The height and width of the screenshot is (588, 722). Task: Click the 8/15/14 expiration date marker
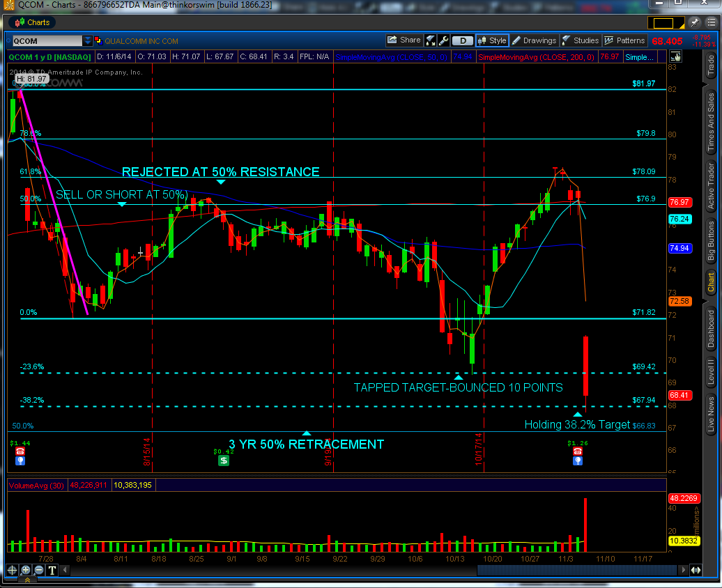(x=147, y=451)
